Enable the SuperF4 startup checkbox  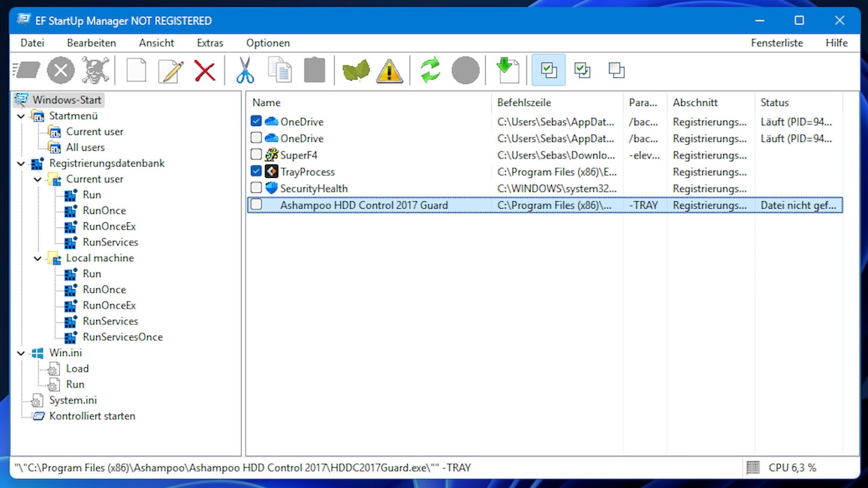[x=256, y=155]
